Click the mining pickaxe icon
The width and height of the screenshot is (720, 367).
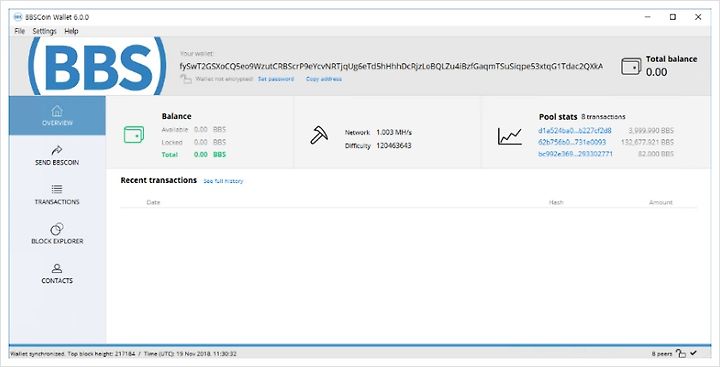tap(319, 136)
